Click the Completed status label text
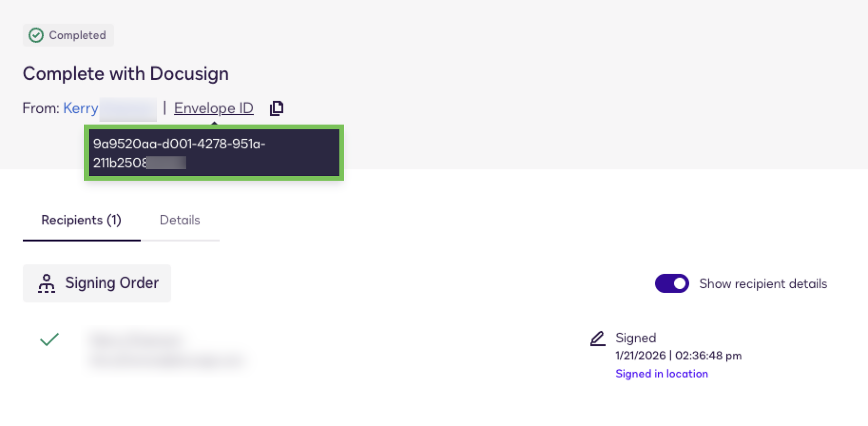Screen dimensions: 868x426 pos(77,35)
